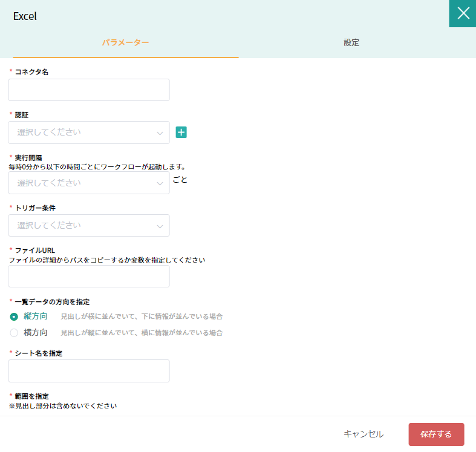Click the chevron arrow in 認証 field
Screen dimensions: 476x452
160,133
